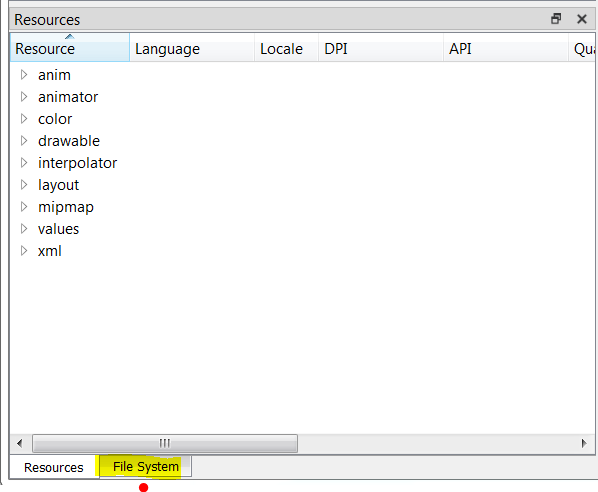
Task: Expand the anim resource folder
Action: pyautogui.click(x=24, y=75)
